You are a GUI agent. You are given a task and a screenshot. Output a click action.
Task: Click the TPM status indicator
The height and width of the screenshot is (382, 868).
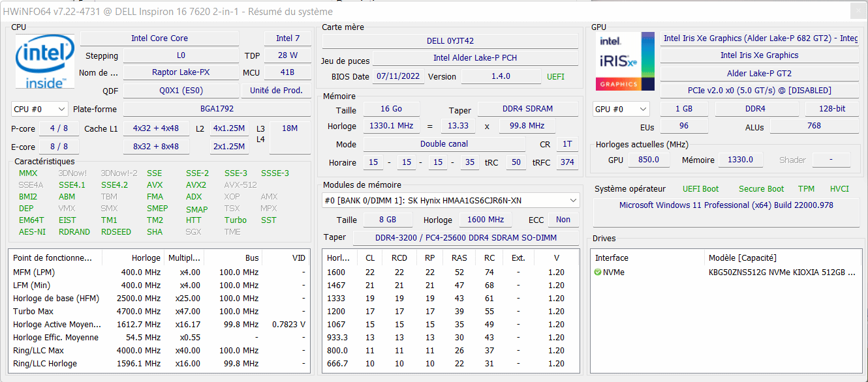click(x=806, y=189)
